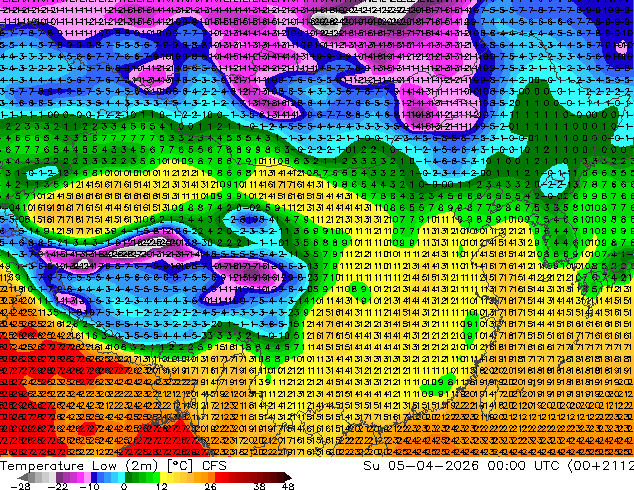Click the '38' legend value
Viewport: 634px width, 490px height.
[260, 486]
